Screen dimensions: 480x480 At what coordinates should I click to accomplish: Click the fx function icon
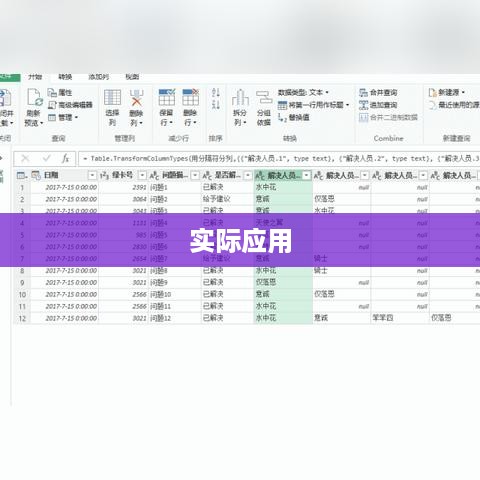pos(65,158)
